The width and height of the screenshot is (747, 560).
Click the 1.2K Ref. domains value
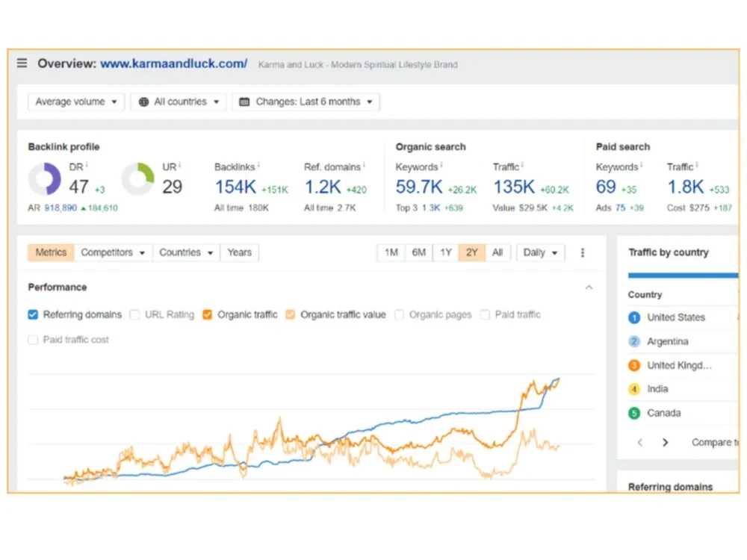click(x=323, y=187)
